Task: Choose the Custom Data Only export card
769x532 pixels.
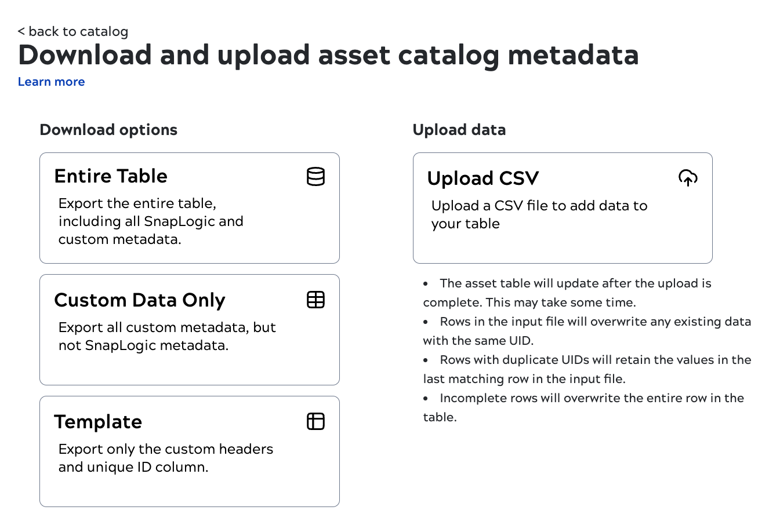Action: tap(190, 329)
